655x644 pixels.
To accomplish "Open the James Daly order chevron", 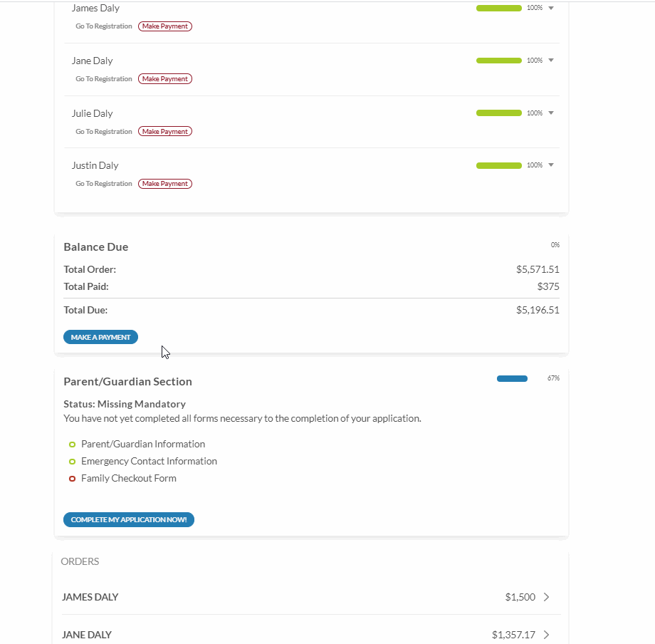I will tap(546, 597).
